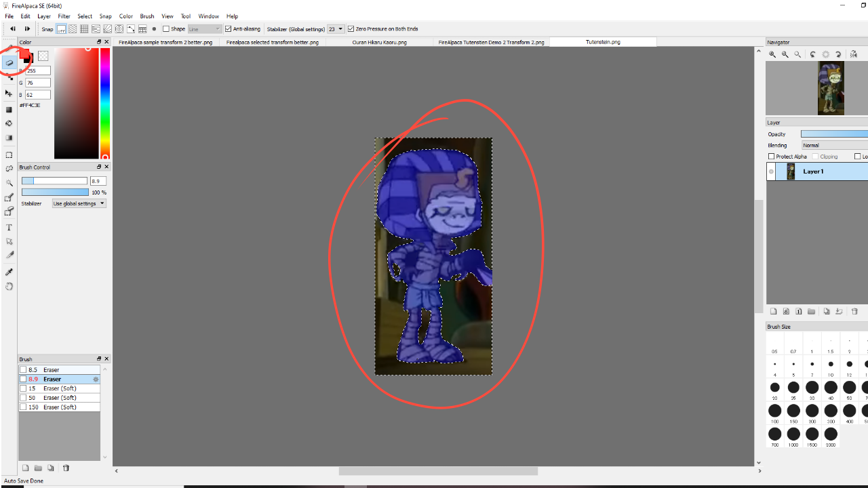This screenshot has height=488, width=868.
Task: Turn snap off with the Snap Off icon
Action: tap(61, 29)
